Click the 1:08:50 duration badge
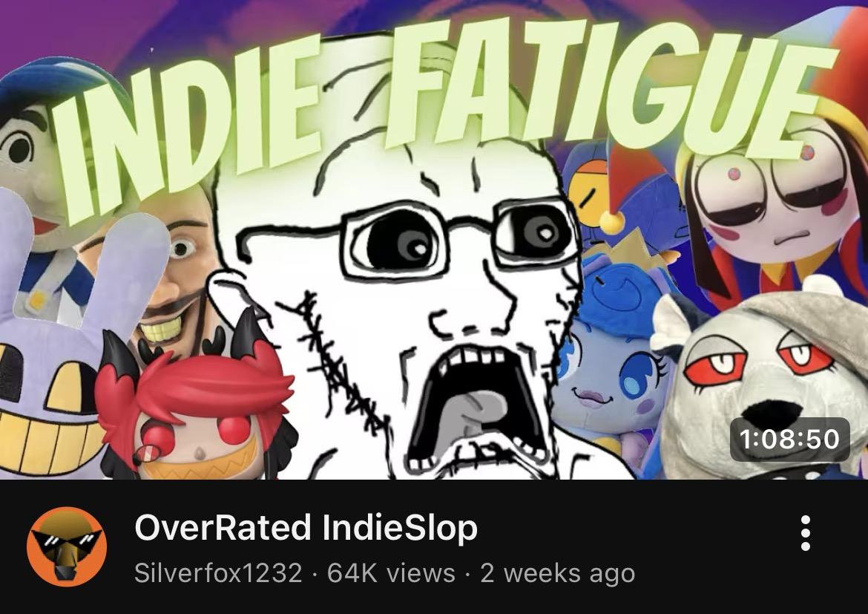868x614 pixels. 790,440
